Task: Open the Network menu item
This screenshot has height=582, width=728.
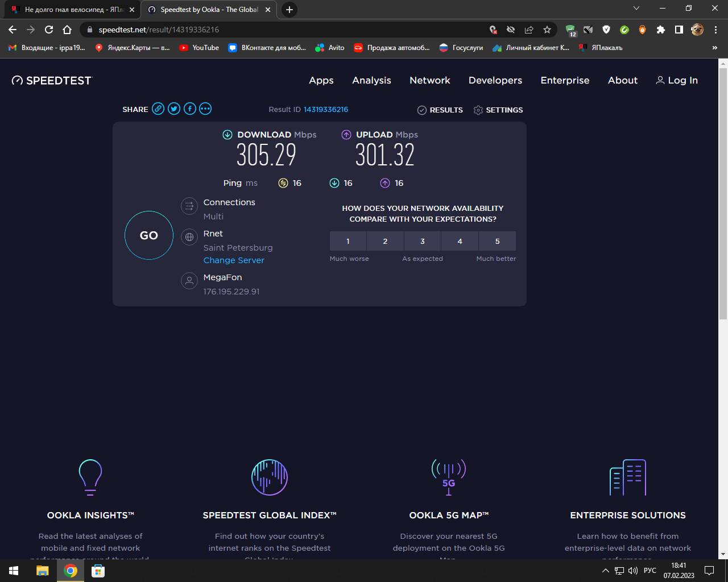Action: [x=430, y=81]
